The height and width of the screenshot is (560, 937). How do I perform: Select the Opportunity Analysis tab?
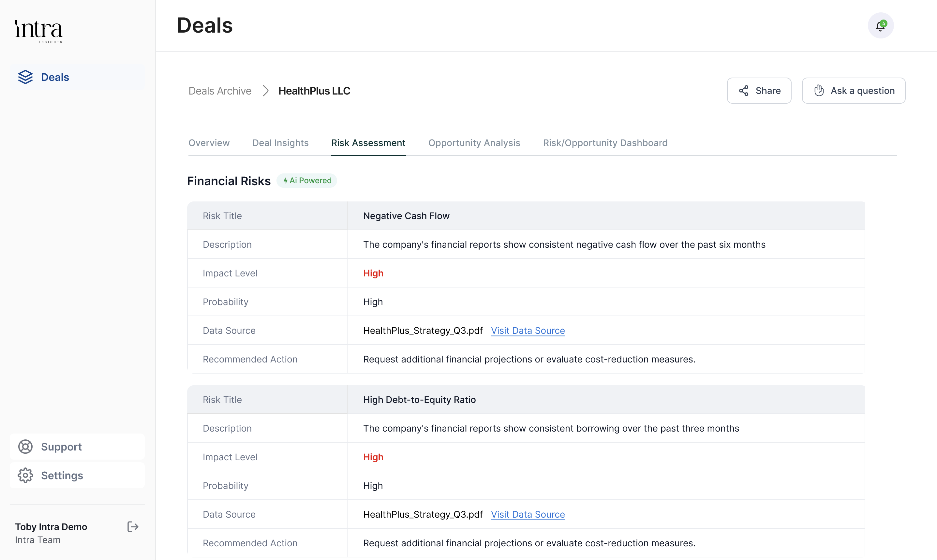474,143
